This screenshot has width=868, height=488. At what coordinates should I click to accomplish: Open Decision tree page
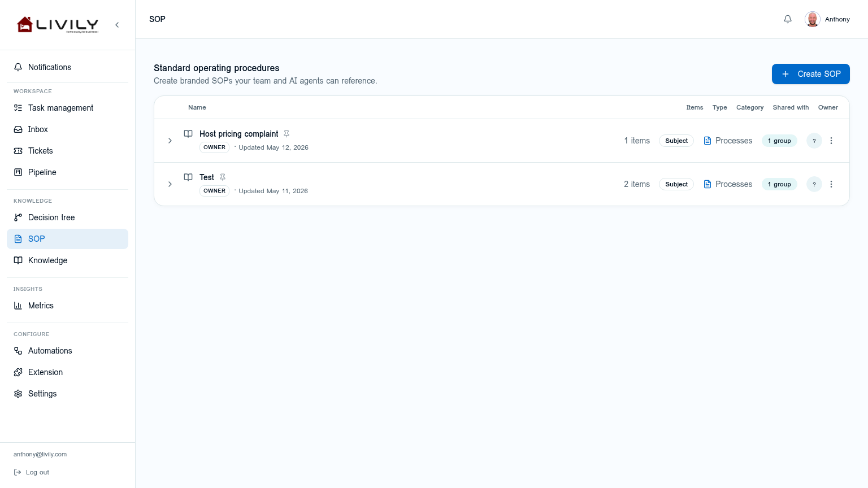[67, 217]
